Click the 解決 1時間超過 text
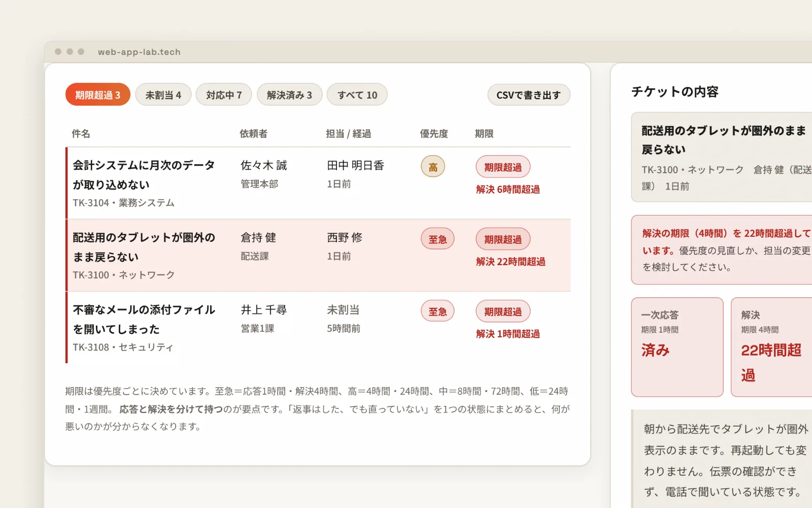The image size is (812, 508). [508, 334]
